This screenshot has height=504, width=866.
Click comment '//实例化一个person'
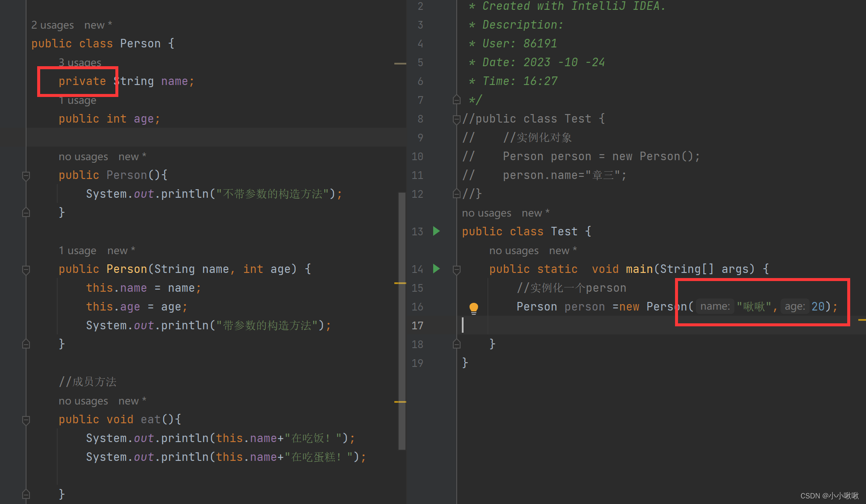click(x=571, y=288)
